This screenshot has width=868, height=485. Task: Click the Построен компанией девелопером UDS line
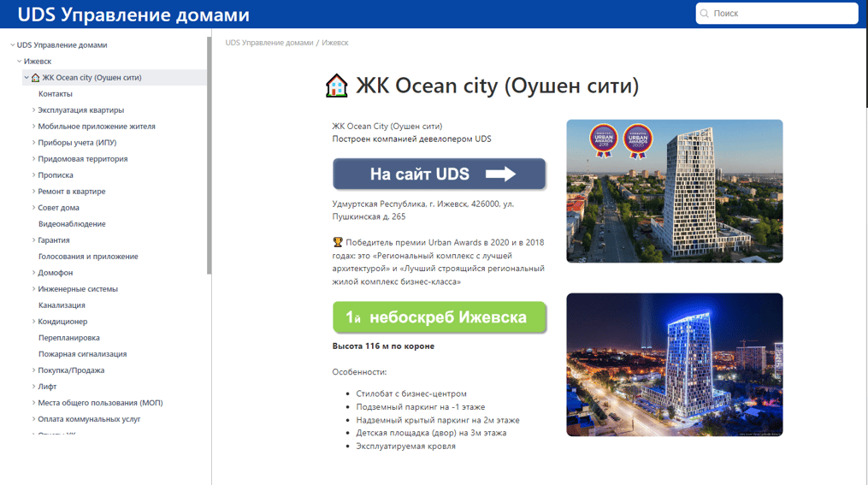click(x=412, y=139)
